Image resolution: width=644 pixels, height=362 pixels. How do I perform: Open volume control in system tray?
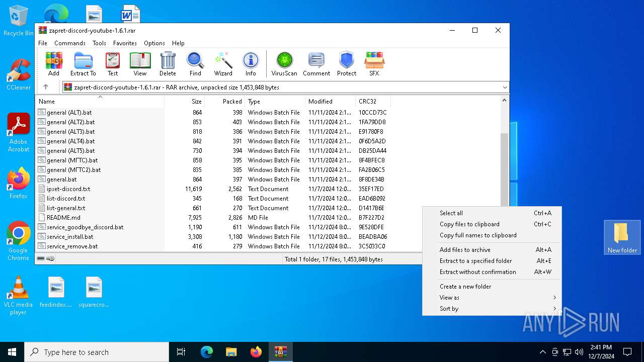point(579,352)
